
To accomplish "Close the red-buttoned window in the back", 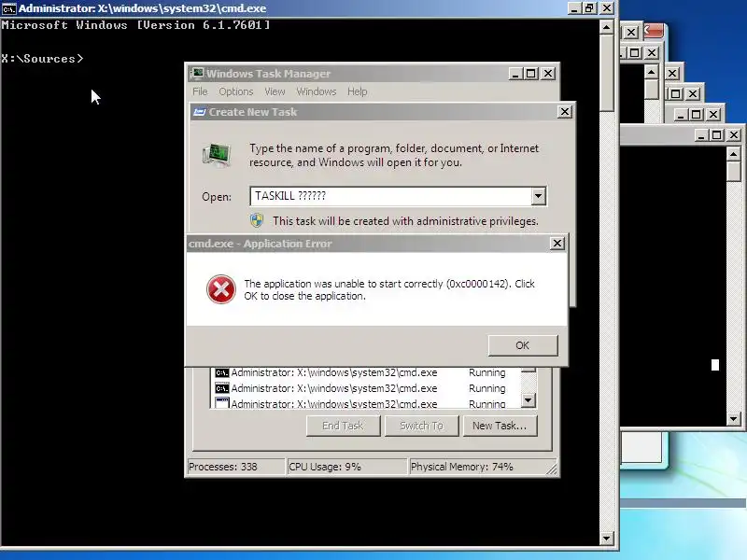I will point(653,31).
